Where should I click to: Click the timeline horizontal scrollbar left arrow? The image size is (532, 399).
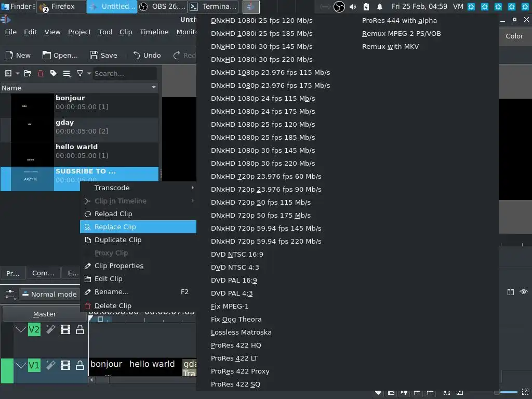click(91, 380)
